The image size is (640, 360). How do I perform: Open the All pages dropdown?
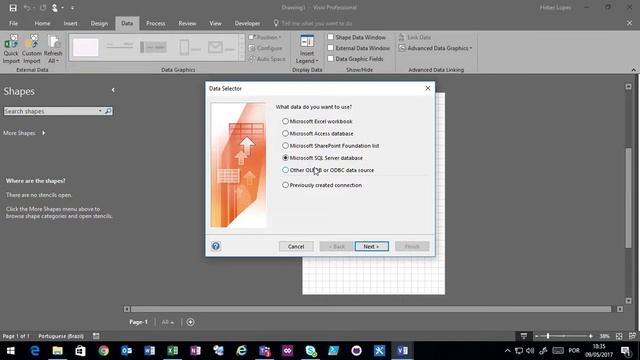pyautogui.click(x=168, y=322)
